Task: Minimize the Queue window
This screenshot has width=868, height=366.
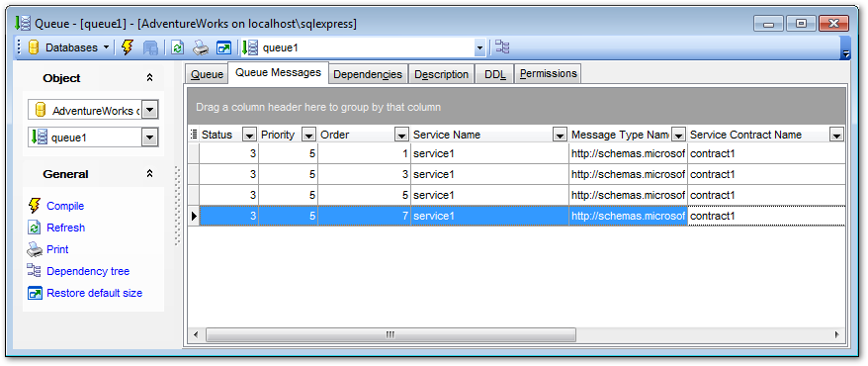Action: [x=768, y=25]
